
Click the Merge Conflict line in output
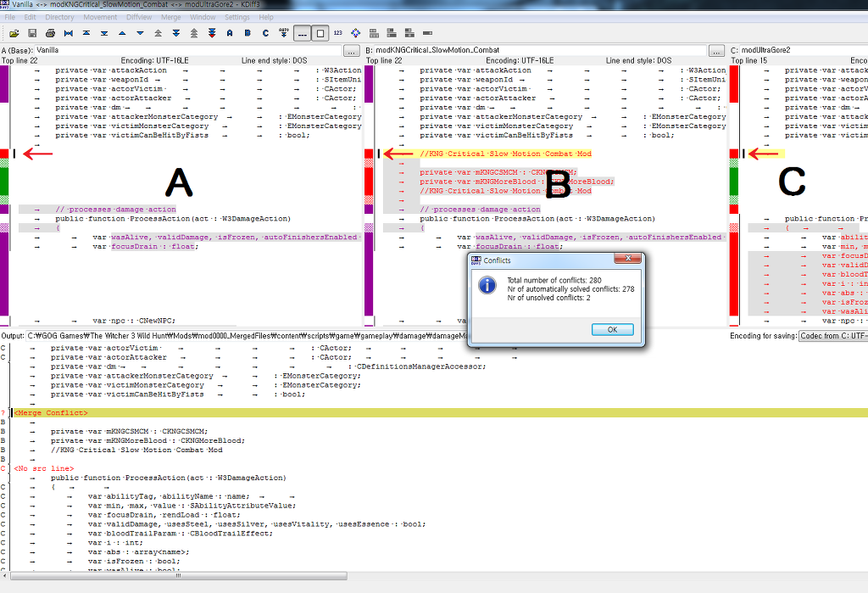click(51, 412)
